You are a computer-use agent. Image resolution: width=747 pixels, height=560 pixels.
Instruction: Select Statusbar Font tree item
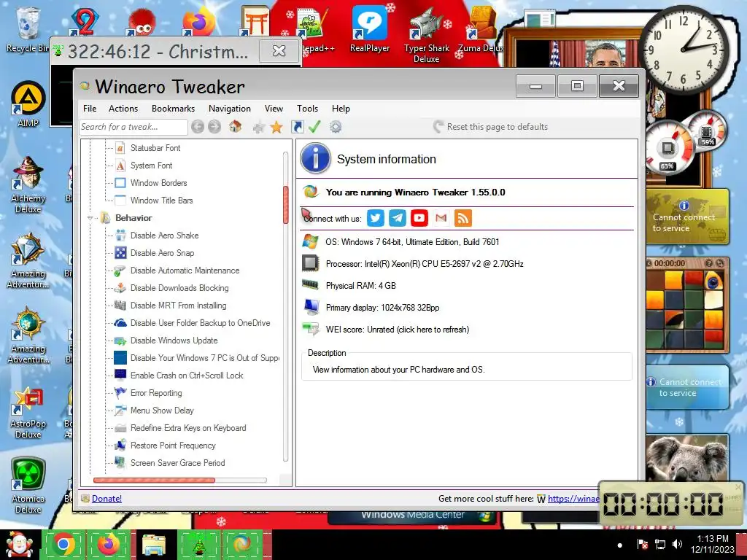click(x=155, y=147)
